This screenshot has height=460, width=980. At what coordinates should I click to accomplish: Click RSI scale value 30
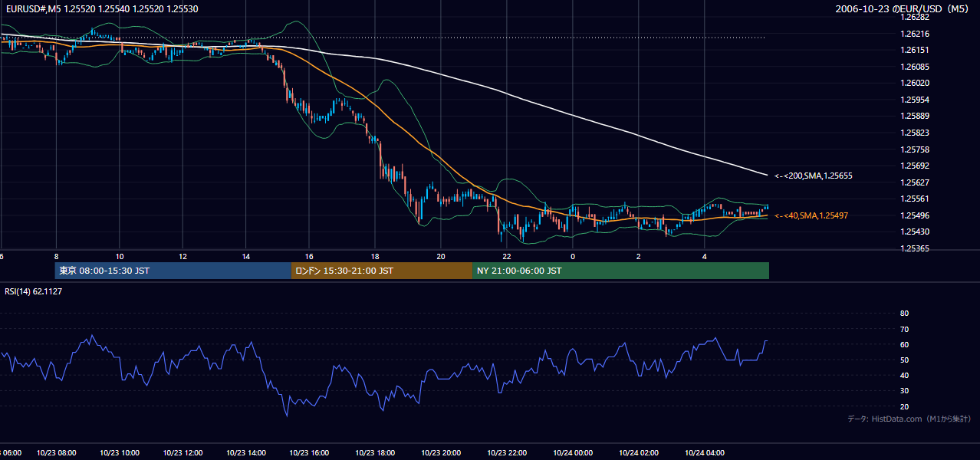point(904,391)
